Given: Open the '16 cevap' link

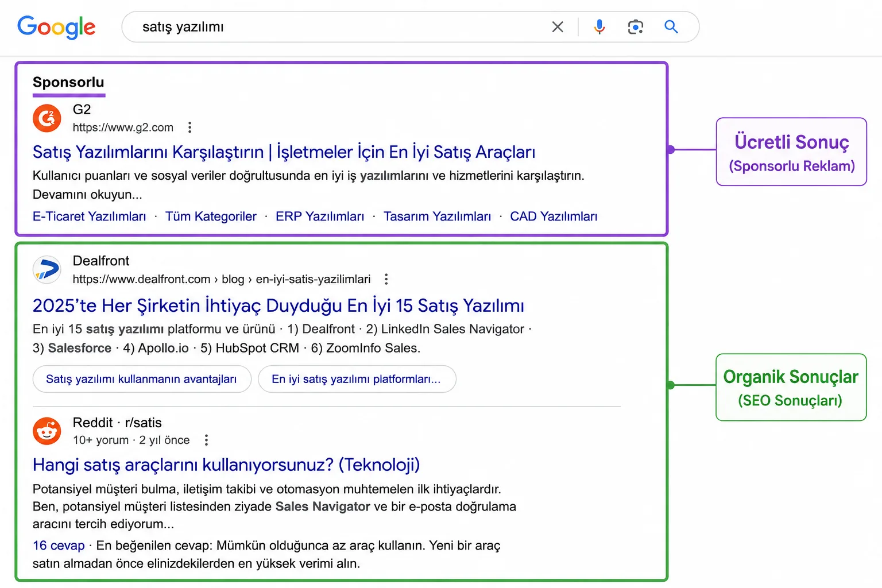Looking at the screenshot, I should pyautogui.click(x=59, y=546).
